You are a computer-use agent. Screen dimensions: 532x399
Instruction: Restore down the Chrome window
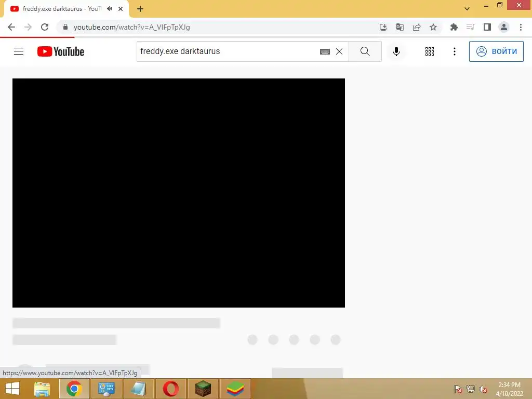tap(499, 5)
